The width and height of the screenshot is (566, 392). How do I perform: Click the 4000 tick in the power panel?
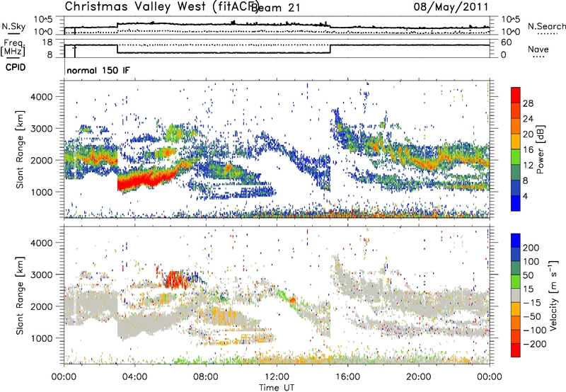tap(42, 97)
